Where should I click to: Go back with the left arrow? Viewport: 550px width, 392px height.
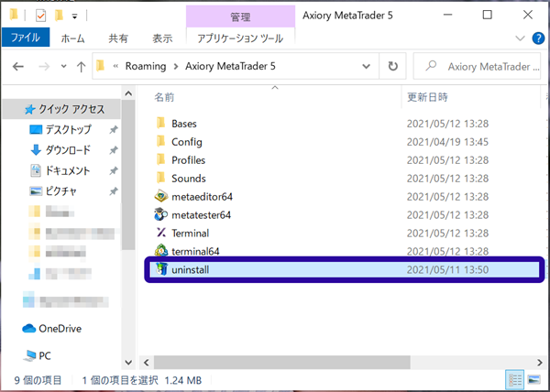18,66
